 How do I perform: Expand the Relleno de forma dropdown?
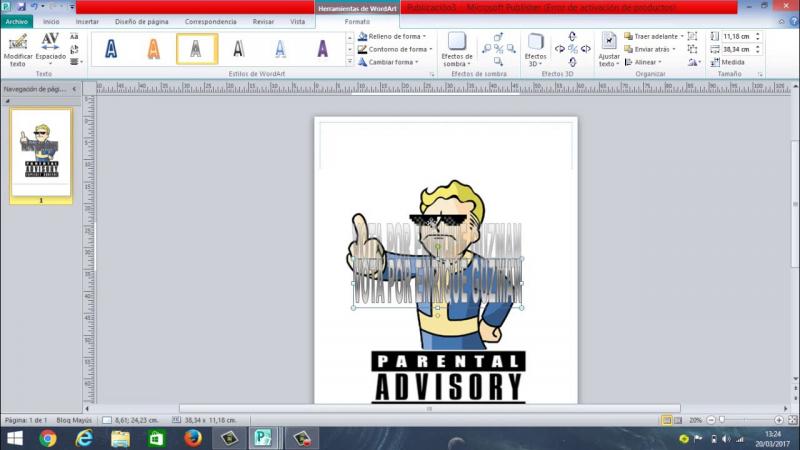395,36
